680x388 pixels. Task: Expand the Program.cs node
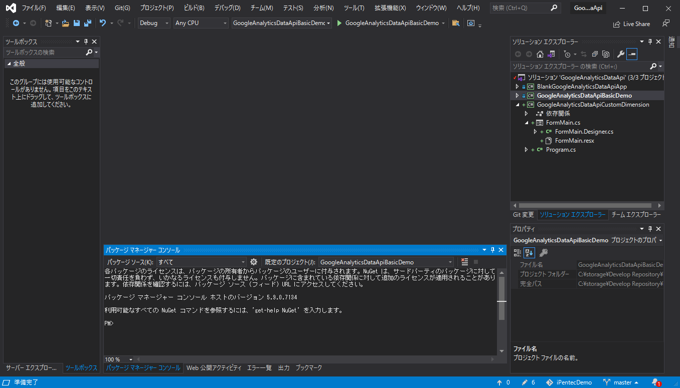(526, 150)
